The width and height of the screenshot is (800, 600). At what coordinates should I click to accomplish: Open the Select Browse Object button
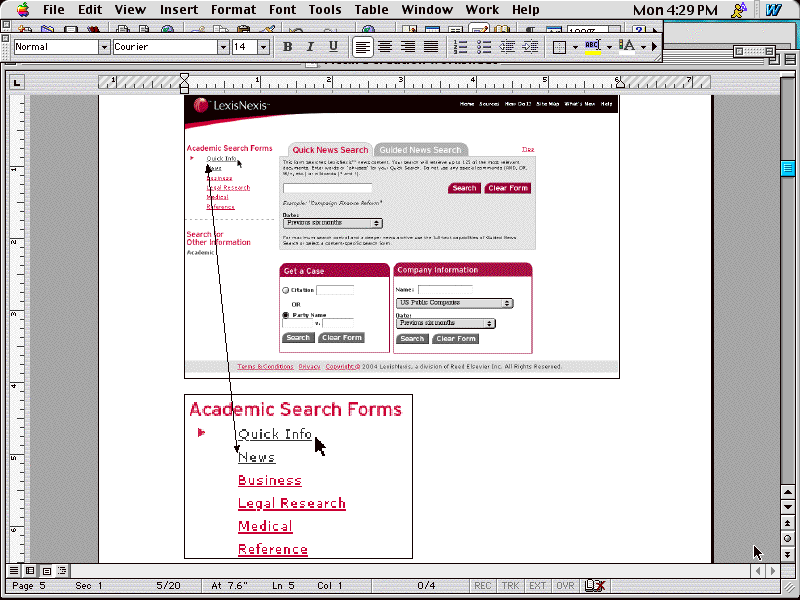click(787, 538)
